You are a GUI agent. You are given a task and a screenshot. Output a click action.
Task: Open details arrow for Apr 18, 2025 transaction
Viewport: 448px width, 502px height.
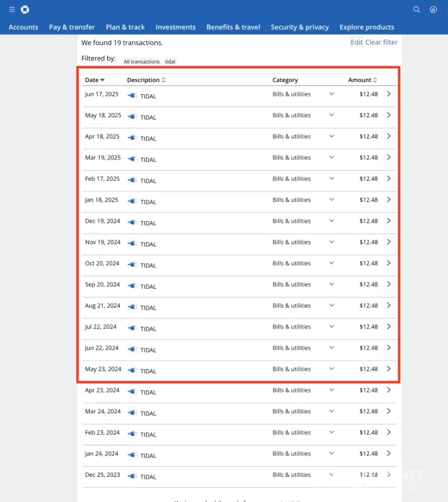(389, 136)
